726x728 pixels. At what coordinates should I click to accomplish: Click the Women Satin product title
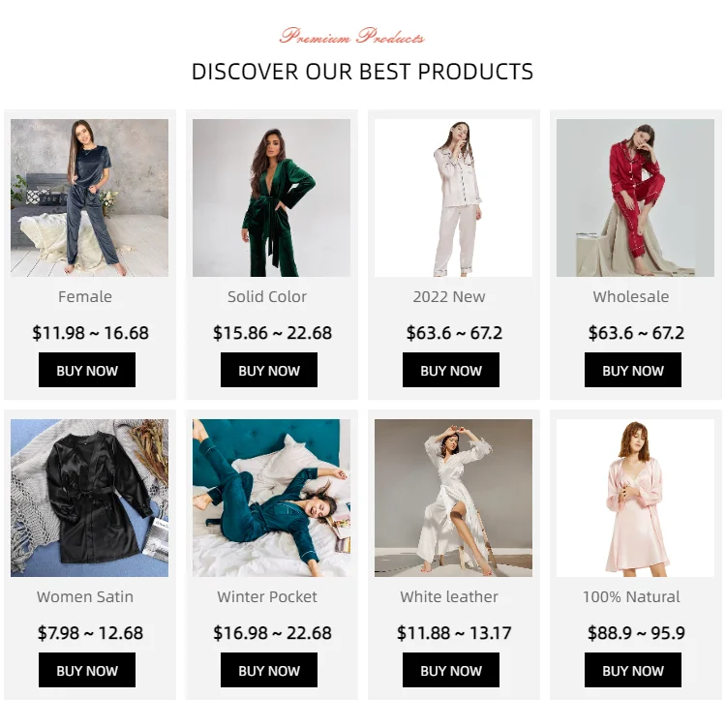[x=85, y=596]
